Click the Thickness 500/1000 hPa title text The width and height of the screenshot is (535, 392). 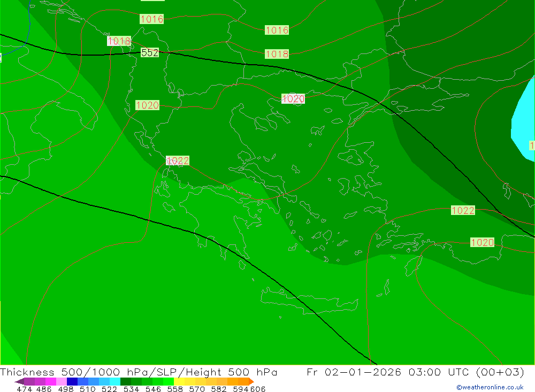tap(77, 372)
